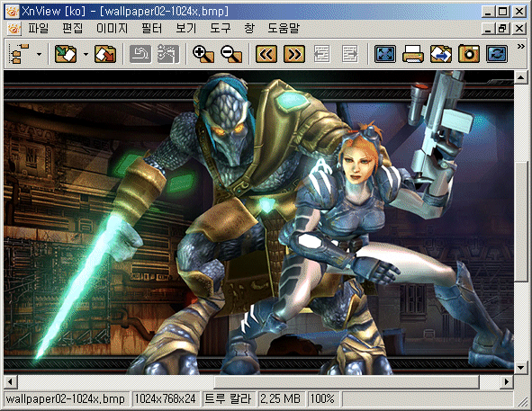Click the XnView title bar app icon

(13, 12)
